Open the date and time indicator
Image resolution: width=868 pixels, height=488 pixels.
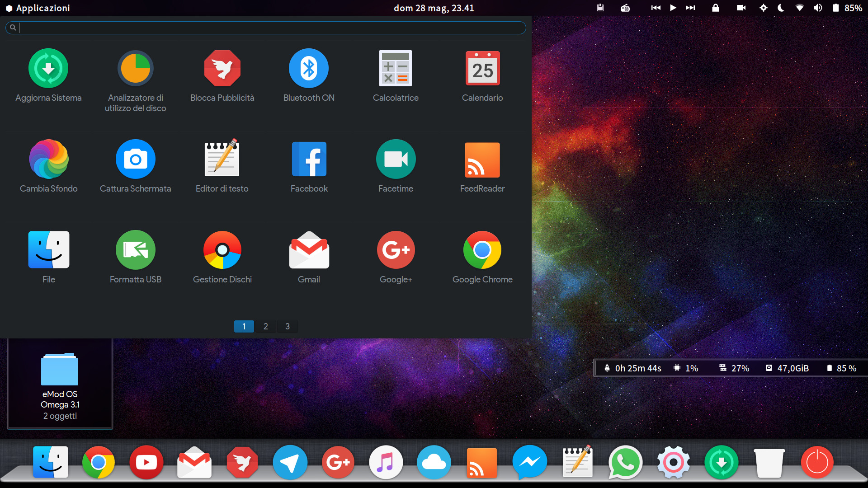[x=434, y=8]
